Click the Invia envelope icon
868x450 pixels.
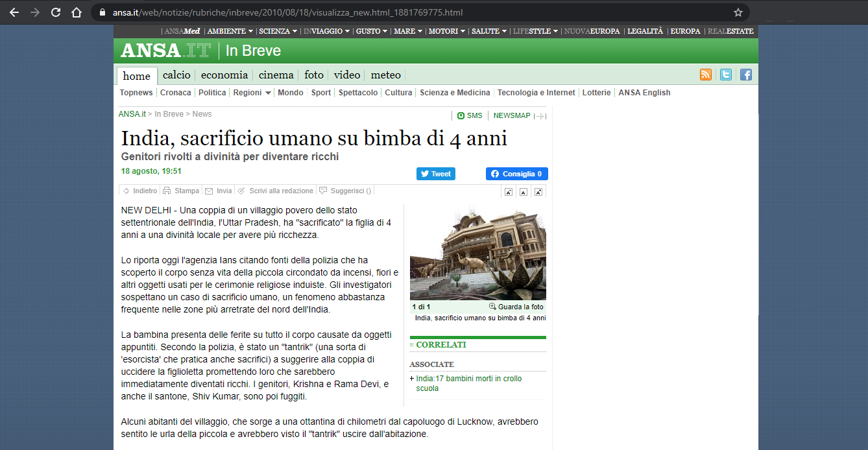pyautogui.click(x=209, y=191)
